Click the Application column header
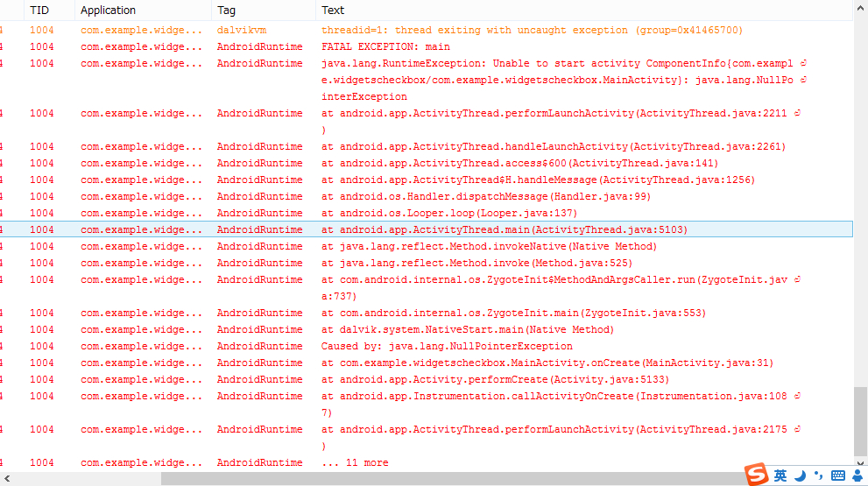 coord(108,11)
